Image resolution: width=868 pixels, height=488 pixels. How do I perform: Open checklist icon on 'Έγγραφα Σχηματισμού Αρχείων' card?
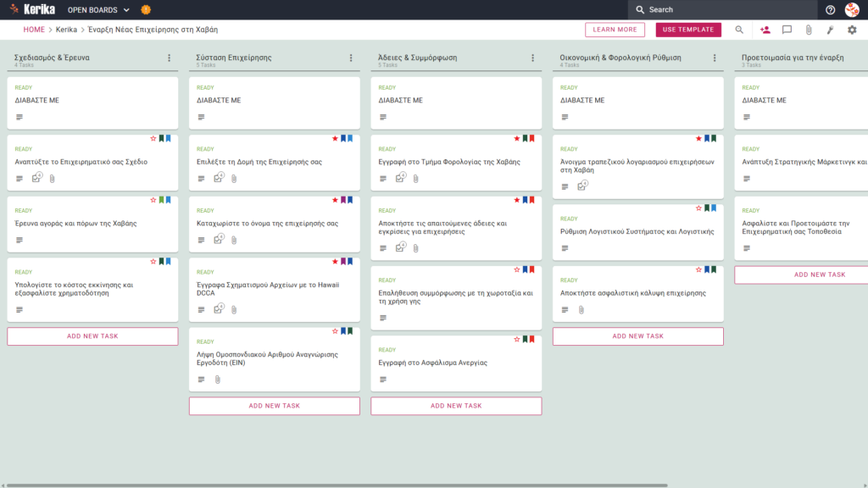click(219, 308)
